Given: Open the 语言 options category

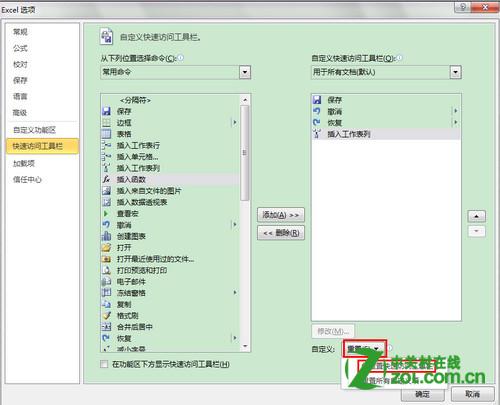Looking at the screenshot, I should pos(42,96).
